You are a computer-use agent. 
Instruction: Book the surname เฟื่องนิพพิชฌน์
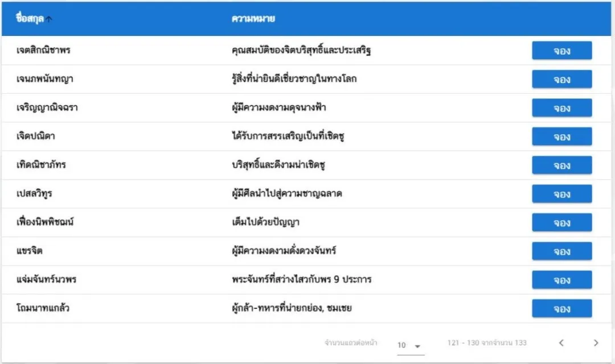561,222
